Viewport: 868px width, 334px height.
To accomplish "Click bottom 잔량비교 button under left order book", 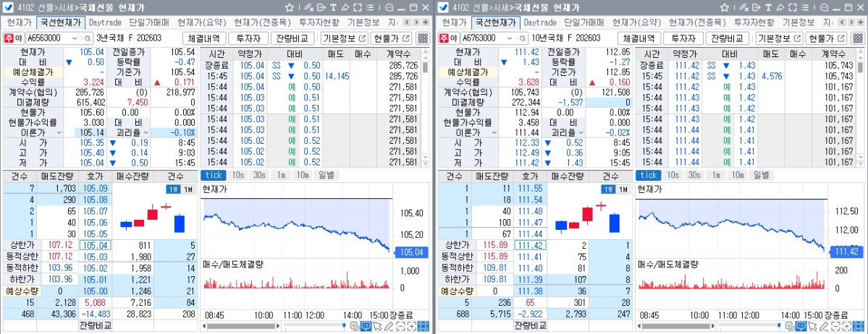I will tap(96, 325).
